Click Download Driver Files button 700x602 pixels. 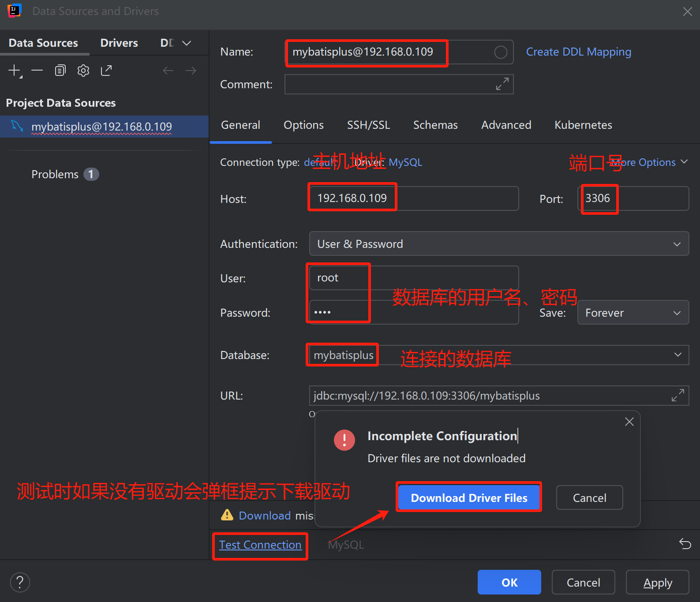coord(469,497)
